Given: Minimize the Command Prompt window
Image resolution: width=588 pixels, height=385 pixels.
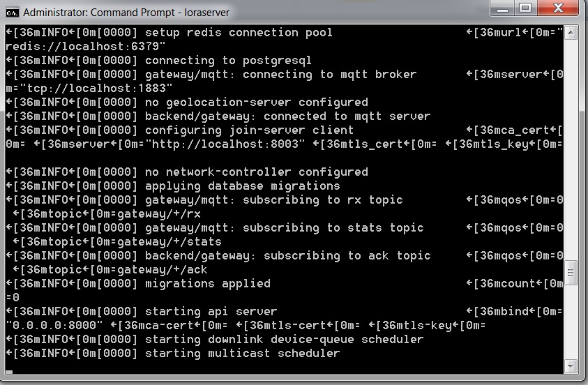Looking at the screenshot, I should tap(502, 8).
